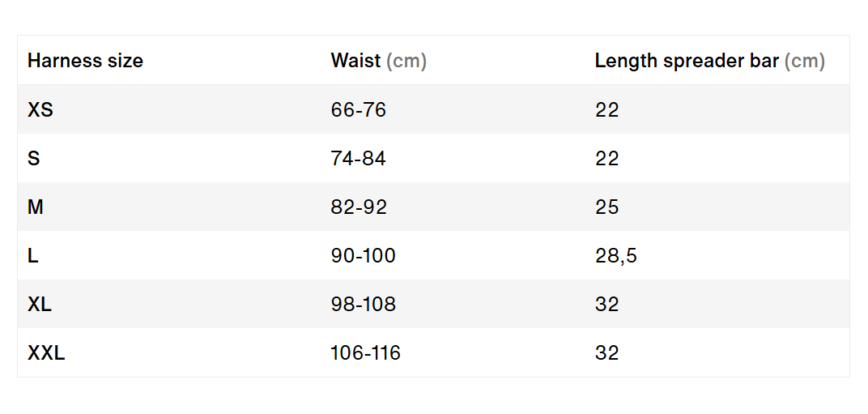Click the 66-76 waist value
Screen dimensions: 868x414
[358, 109]
